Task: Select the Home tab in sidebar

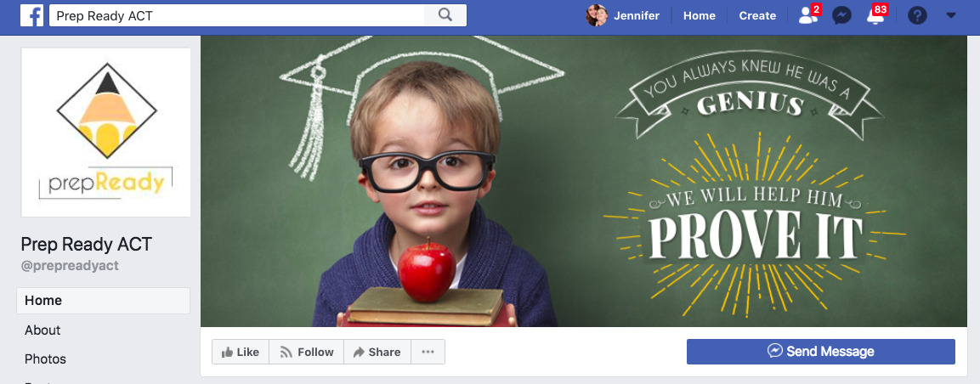Action: pyautogui.click(x=103, y=301)
